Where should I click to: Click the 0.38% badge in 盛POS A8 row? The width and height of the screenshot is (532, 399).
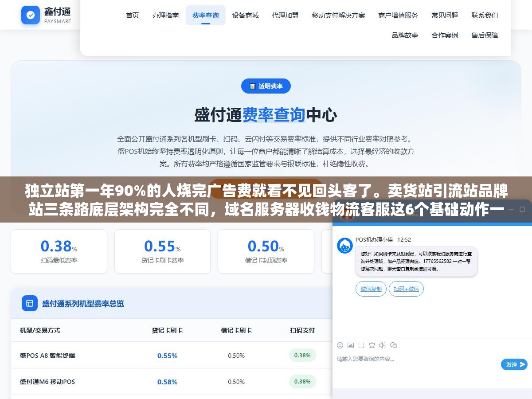tap(302, 355)
